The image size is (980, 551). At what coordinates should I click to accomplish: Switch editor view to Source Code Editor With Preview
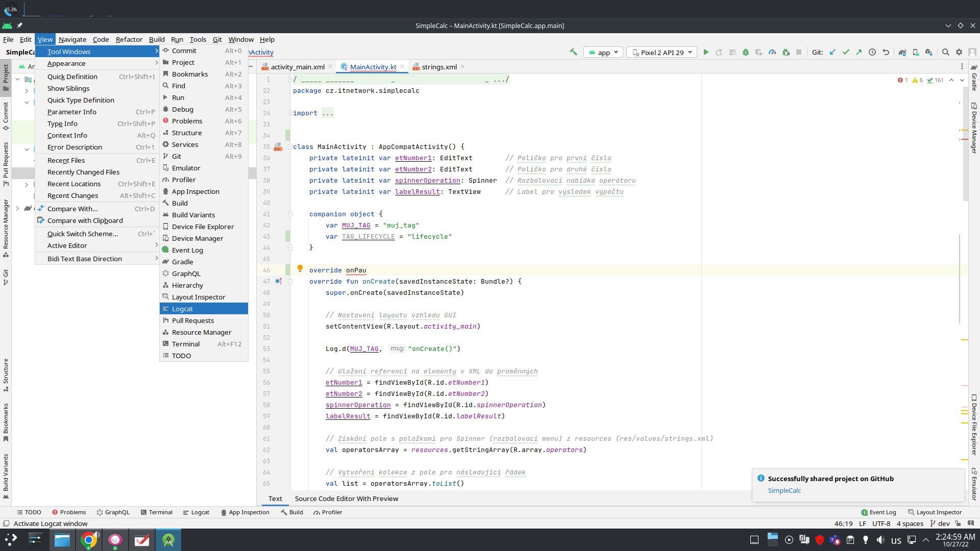point(346,498)
